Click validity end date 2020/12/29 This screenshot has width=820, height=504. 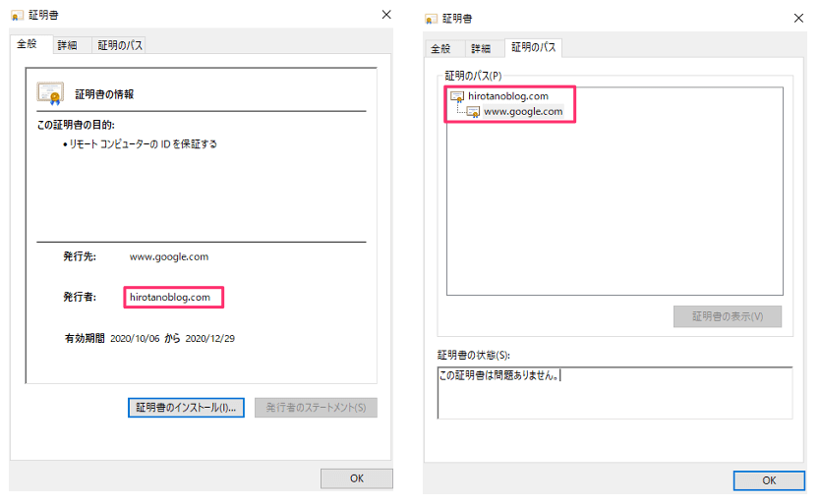pyautogui.click(x=210, y=339)
